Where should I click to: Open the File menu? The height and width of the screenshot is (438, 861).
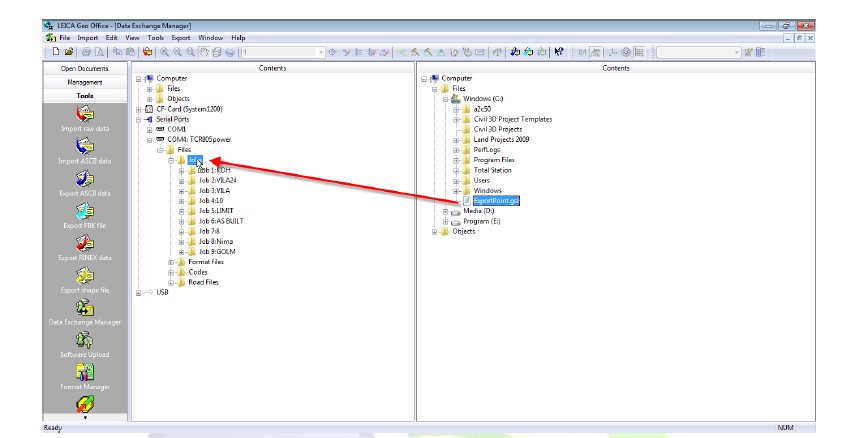coord(65,38)
